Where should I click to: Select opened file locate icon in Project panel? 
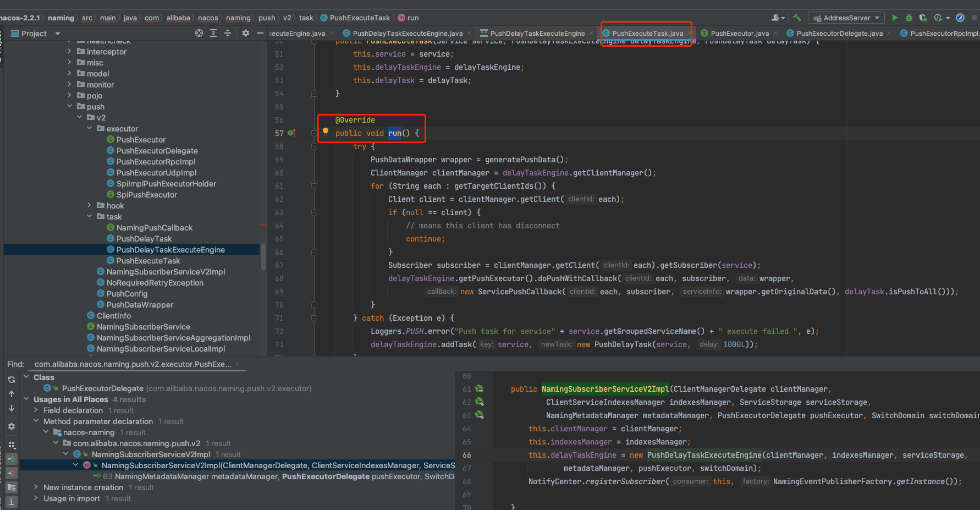199,33
